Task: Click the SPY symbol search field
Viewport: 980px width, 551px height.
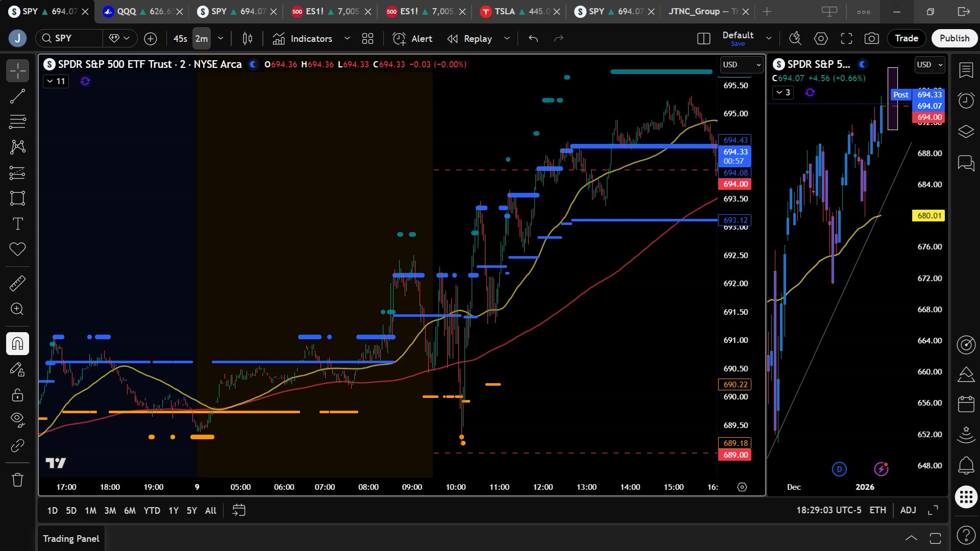Action: point(69,38)
